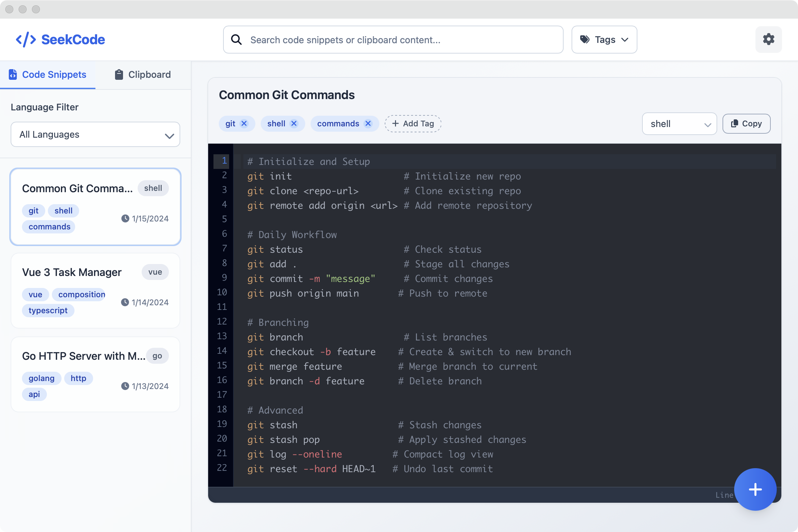
Task: Remove the commands tag from the snippet
Action: (368, 123)
